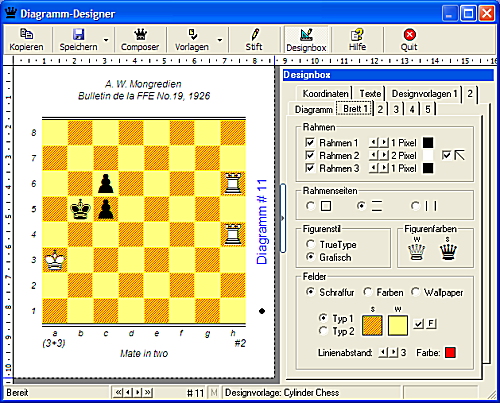Click the red Quit icon
The image size is (500, 403).
[x=409, y=35]
